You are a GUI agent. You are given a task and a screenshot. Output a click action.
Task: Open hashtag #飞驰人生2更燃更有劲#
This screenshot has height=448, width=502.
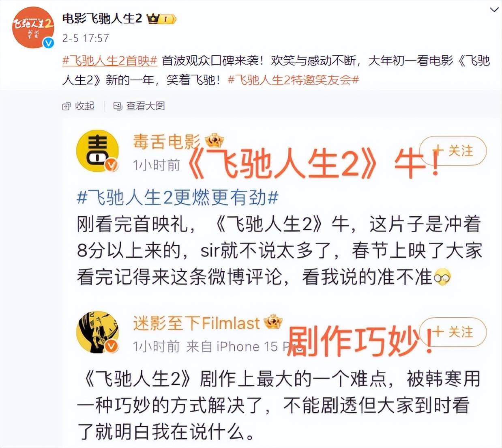pos(178,198)
